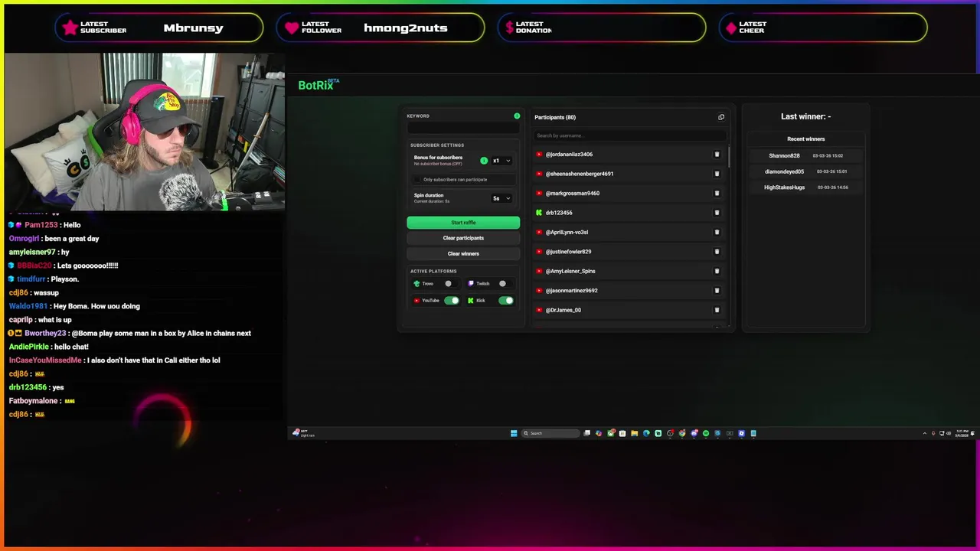Disable the YouTube platform toggle

451,301
